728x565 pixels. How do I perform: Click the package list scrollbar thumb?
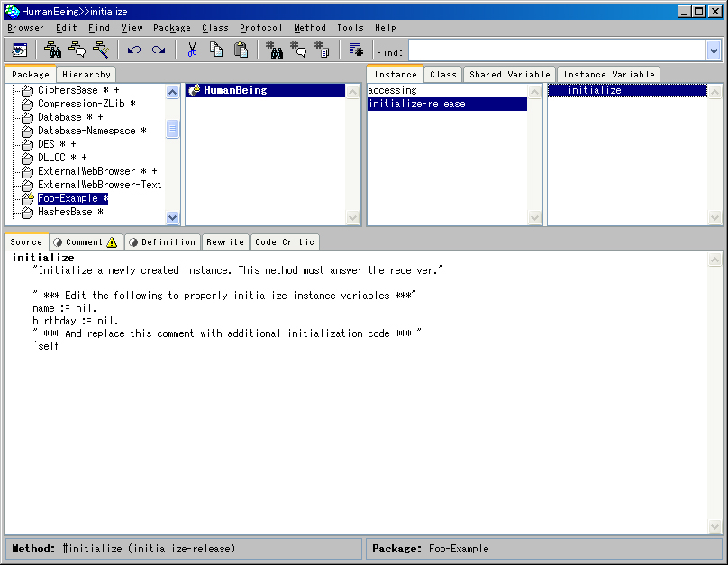click(x=172, y=129)
